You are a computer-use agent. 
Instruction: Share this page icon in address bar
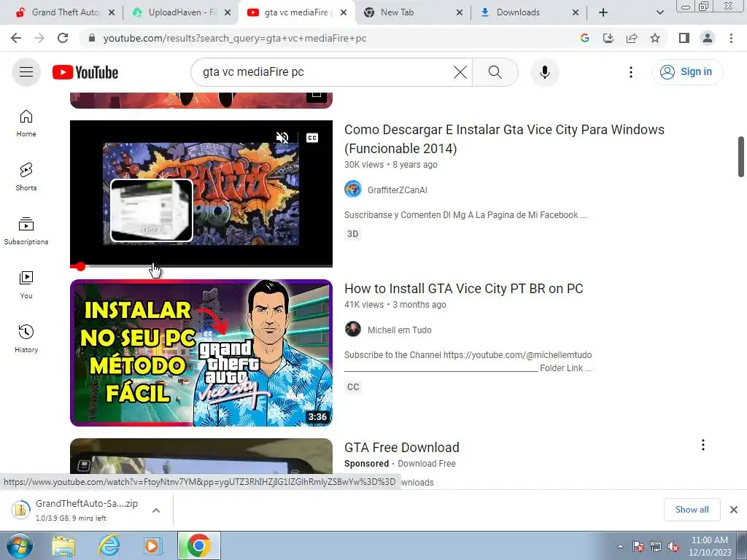(x=632, y=38)
